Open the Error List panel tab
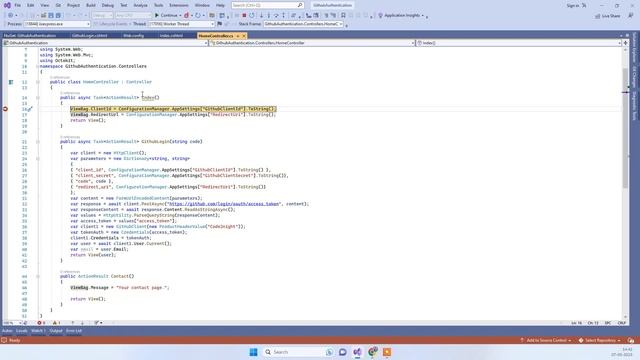640x360 pixels. point(74,331)
